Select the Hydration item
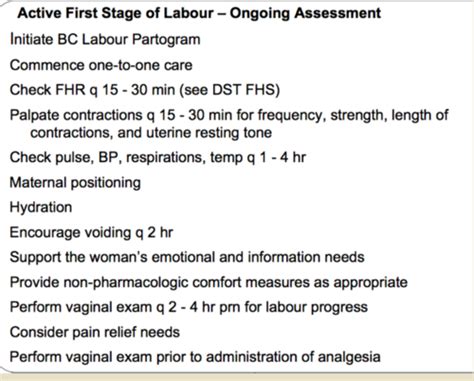Viewport: 474px width, 381px height. pos(41,207)
